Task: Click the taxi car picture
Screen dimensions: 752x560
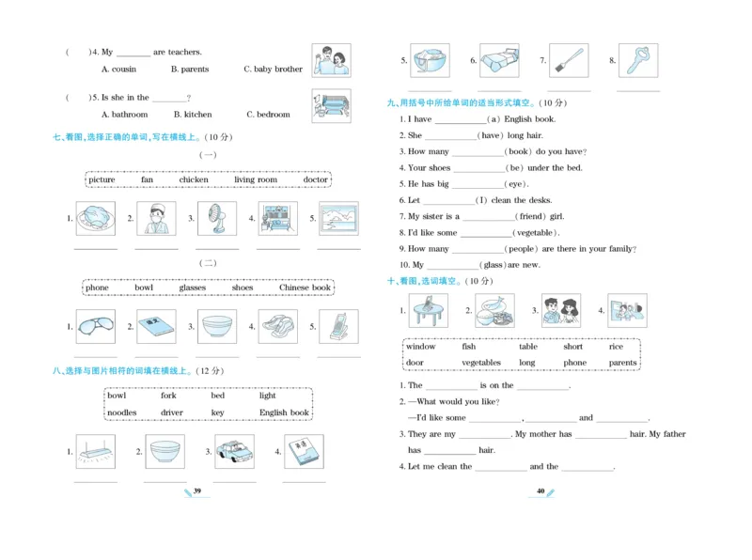Action: click(x=234, y=452)
